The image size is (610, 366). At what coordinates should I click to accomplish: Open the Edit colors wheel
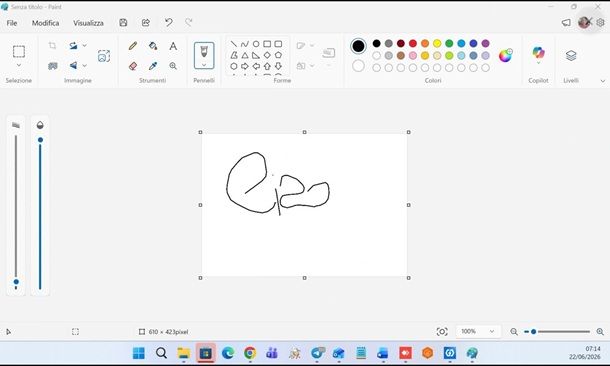(505, 56)
